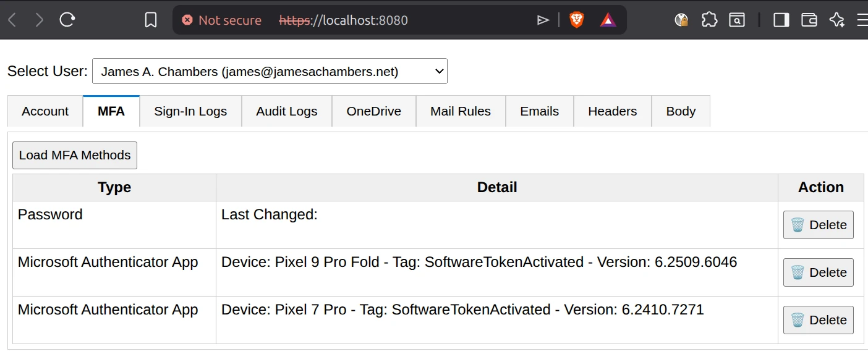The width and height of the screenshot is (868, 354).
Task: Open the Headers tab
Action: pyautogui.click(x=613, y=111)
